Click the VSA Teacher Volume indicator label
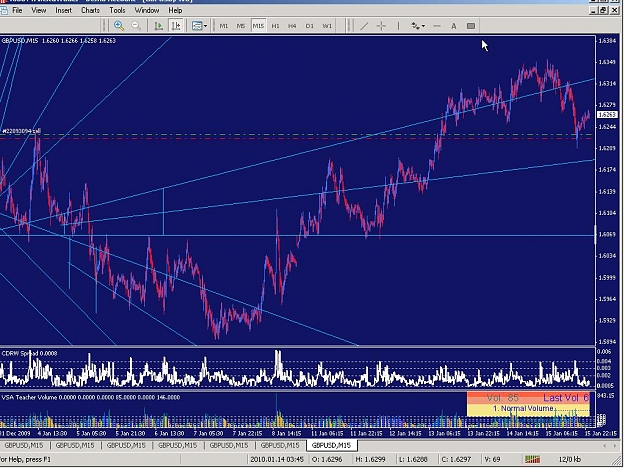 coord(90,397)
